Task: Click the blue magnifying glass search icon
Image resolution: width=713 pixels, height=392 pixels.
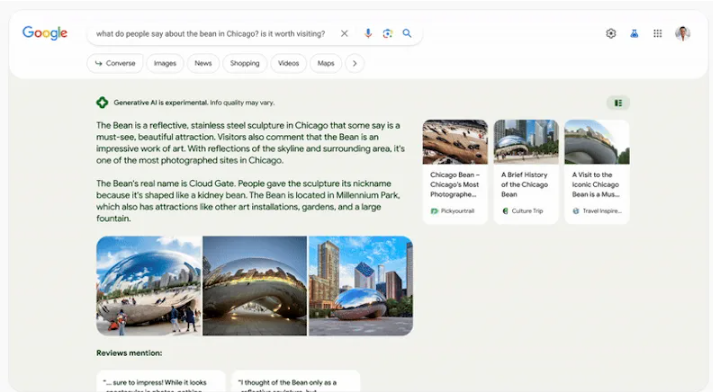Action: pyautogui.click(x=407, y=33)
